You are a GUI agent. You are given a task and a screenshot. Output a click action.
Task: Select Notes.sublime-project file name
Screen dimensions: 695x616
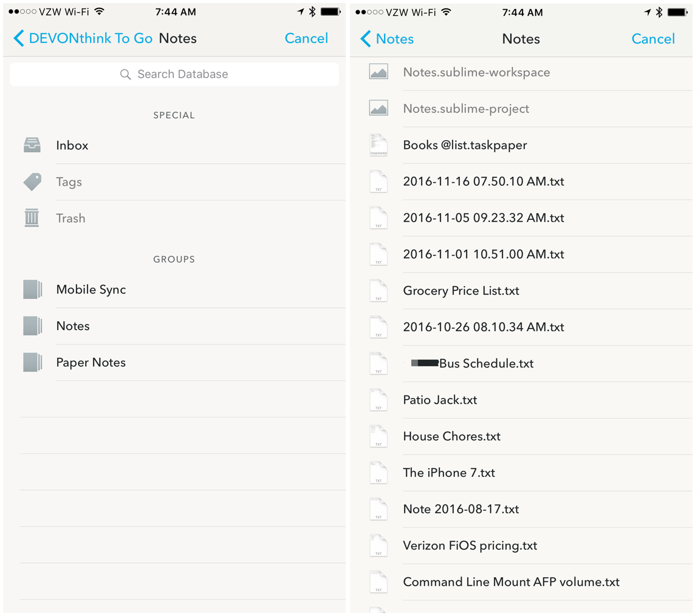click(x=466, y=109)
